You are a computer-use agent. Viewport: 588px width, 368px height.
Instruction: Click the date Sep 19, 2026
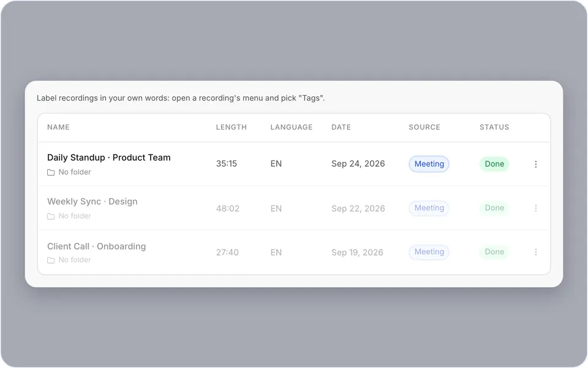(x=357, y=252)
